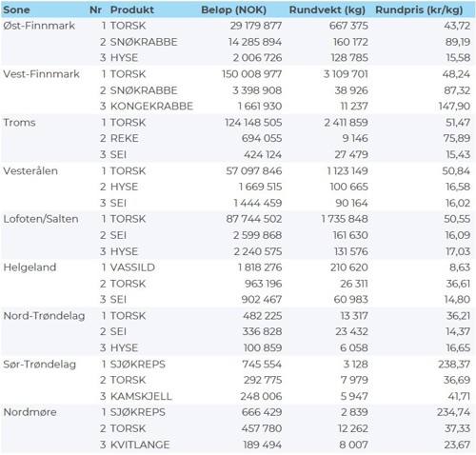Click the Rundvekt (kg) column header

327,10
